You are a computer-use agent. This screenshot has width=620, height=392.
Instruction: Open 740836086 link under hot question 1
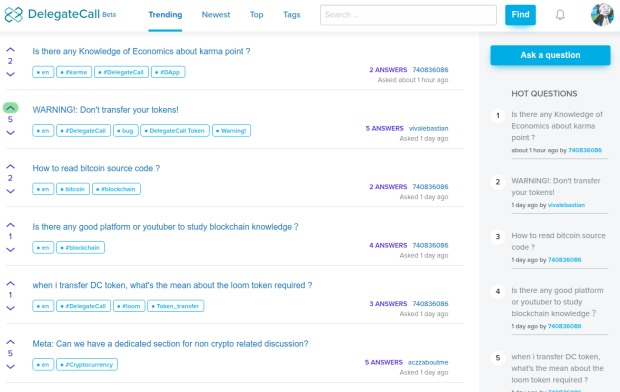pos(585,150)
